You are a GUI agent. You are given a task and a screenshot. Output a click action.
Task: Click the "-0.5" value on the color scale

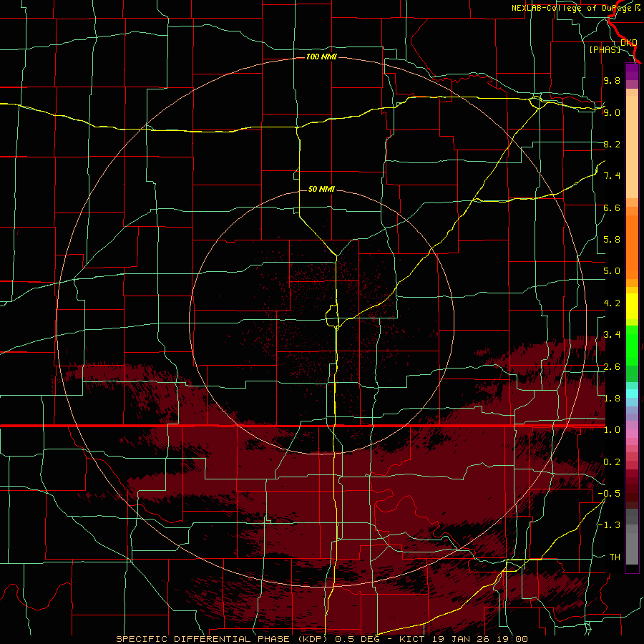pyautogui.click(x=609, y=494)
